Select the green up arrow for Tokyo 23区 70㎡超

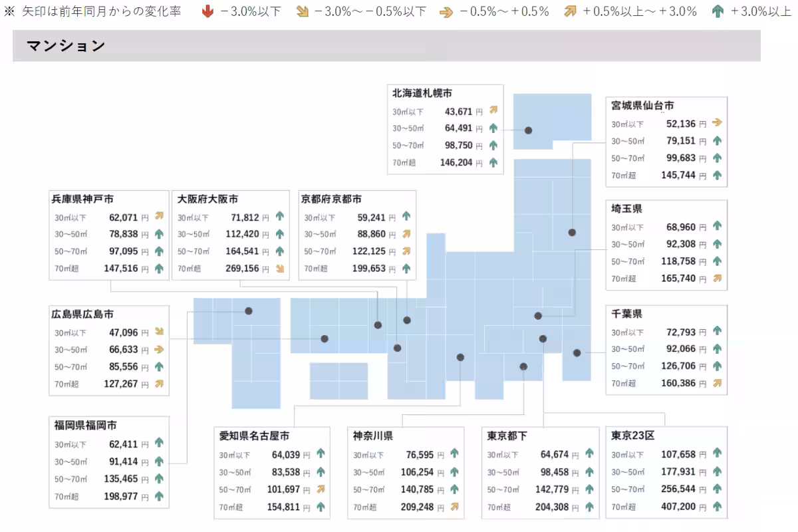[x=719, y=507]
